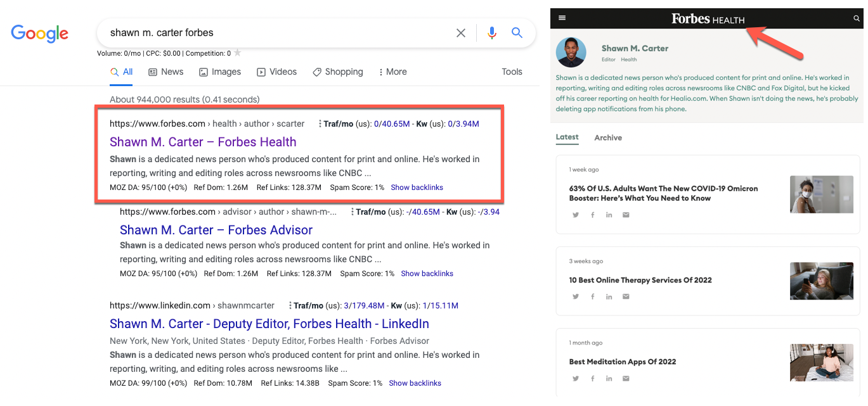
Task: Click Shawn M. Carter profile photo
Action: 571,53
